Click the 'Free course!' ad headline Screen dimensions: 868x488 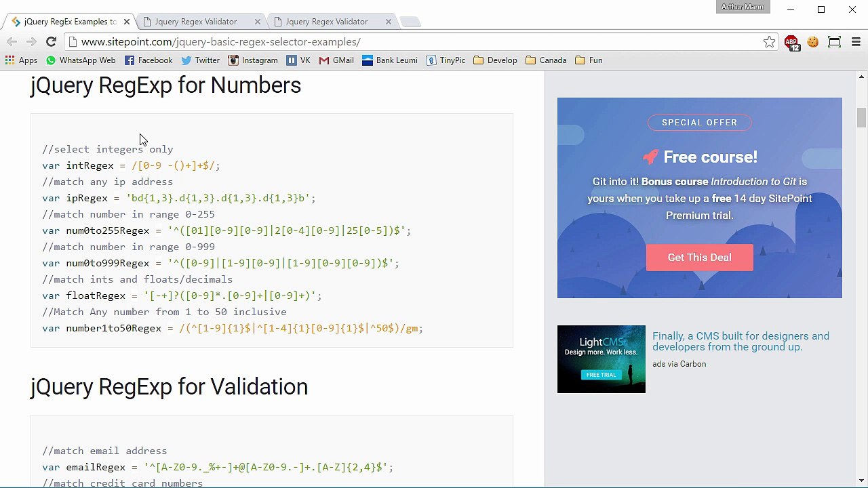(x=710, y=157)
